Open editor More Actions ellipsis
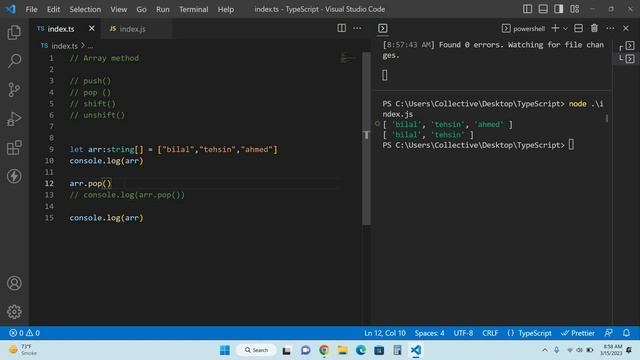The width and height of the screenshot is (640, 360). [x=357, y=28]
